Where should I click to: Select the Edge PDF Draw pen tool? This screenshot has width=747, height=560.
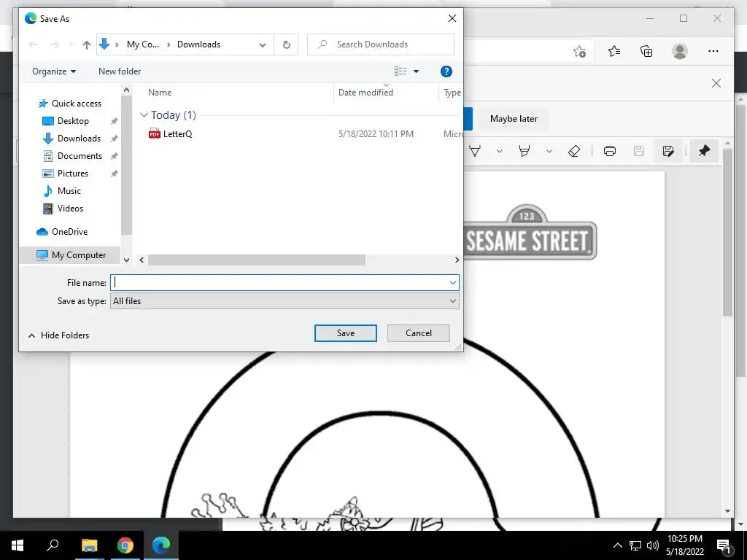(x=475, y=152)
